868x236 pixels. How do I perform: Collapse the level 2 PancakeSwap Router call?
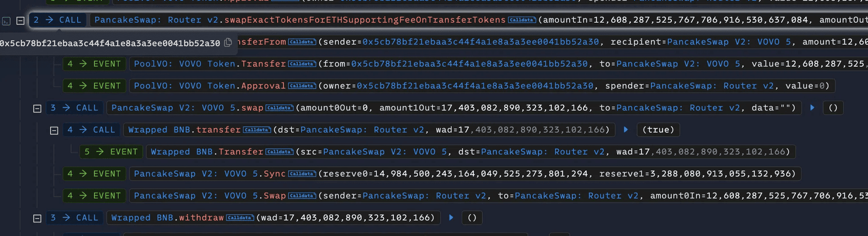pos(20,21)
